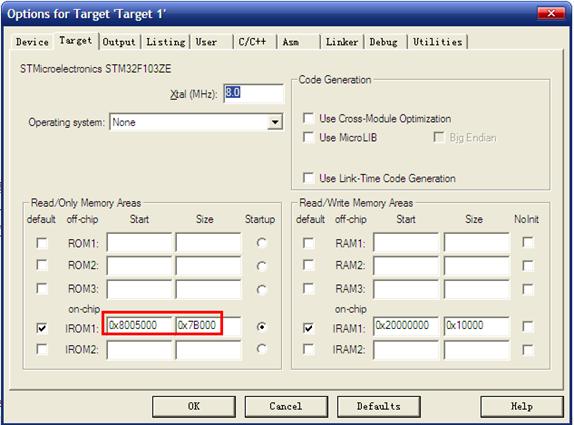Screen dimensions: 574x425
Task: Click the IROM1 Start field 0x8005000
Action: point(139,325)
